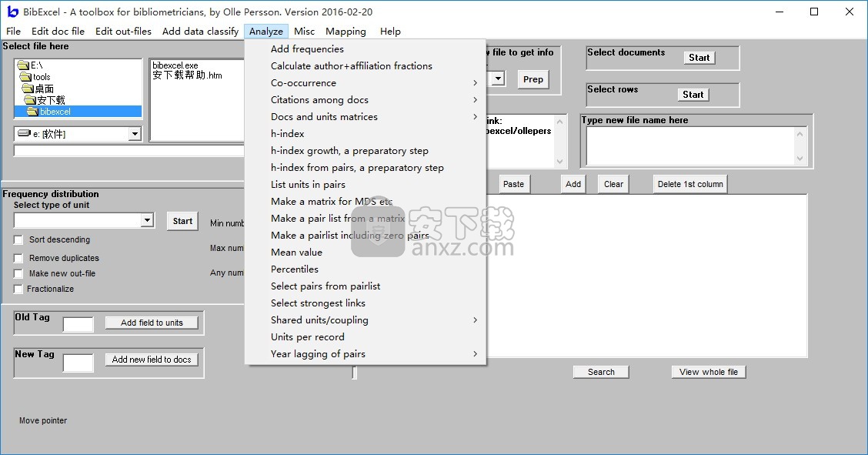Click the Paste button
The height and width of the screenshot is (455, 868).
pos(514,184)
